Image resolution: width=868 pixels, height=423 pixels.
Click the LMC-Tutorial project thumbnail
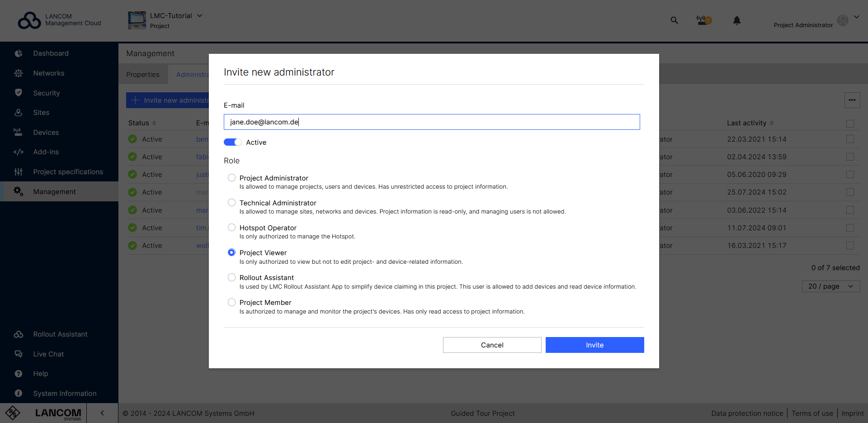[137, 20]
